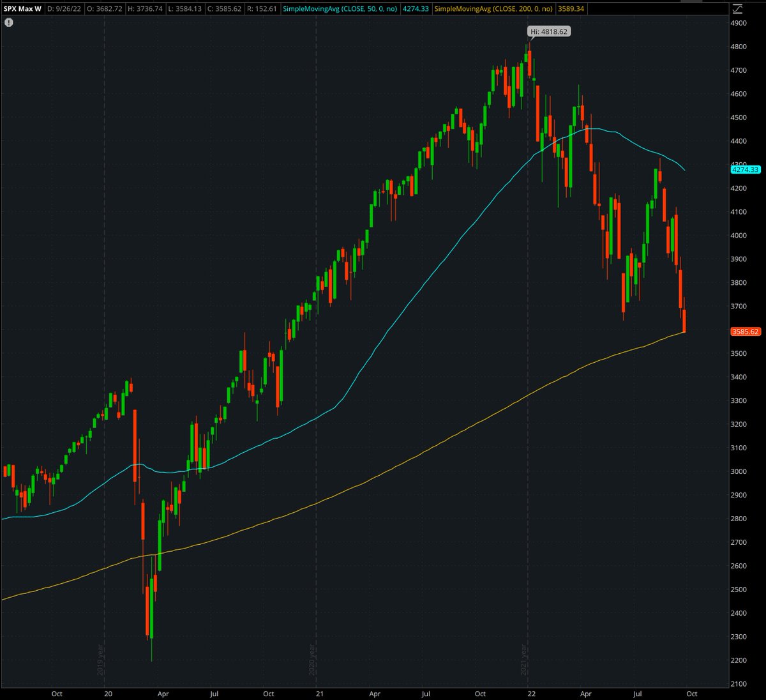The width and height of the screenshot is (766, 700).
Task: Click the low value L: 3584.13
Action: (x=185, y=9)
